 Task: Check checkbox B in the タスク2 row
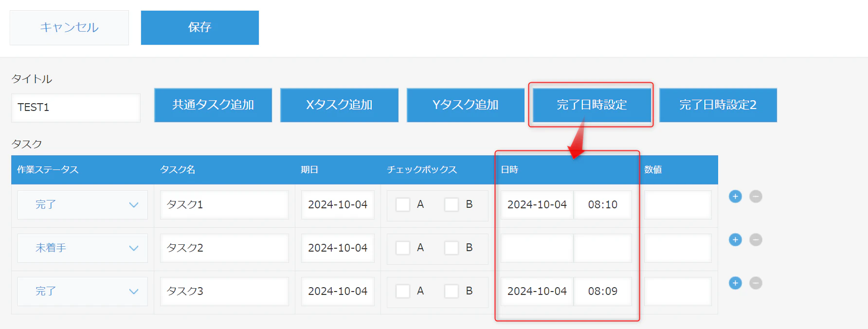(x=452, y=248)
